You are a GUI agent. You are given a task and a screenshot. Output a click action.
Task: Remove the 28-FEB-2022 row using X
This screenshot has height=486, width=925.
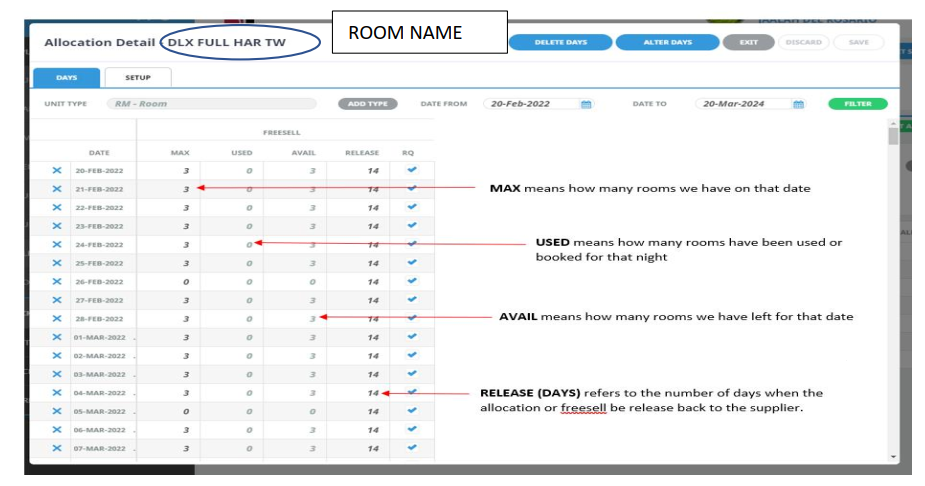click(x=57, y=318)
